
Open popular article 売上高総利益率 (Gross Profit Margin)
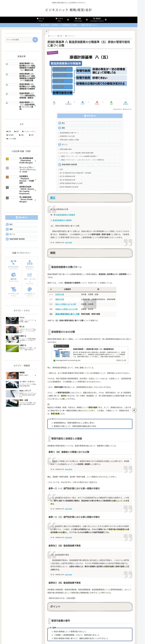pos(22,200)
